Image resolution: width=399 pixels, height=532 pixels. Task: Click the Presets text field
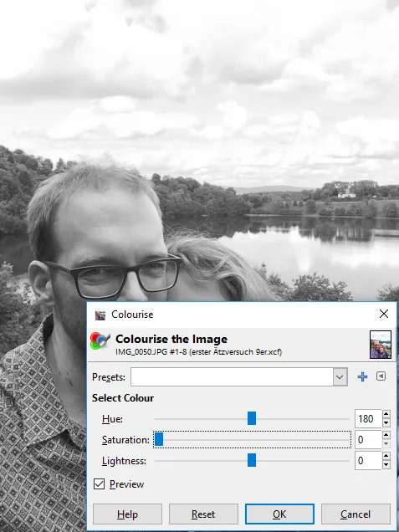click(x=232, y=376)
